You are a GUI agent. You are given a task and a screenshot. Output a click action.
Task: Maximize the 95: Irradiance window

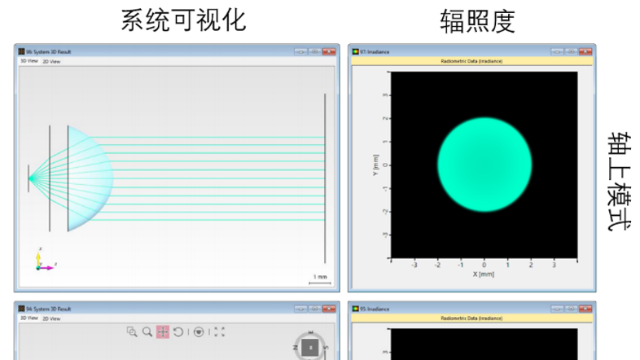point(571,309)
